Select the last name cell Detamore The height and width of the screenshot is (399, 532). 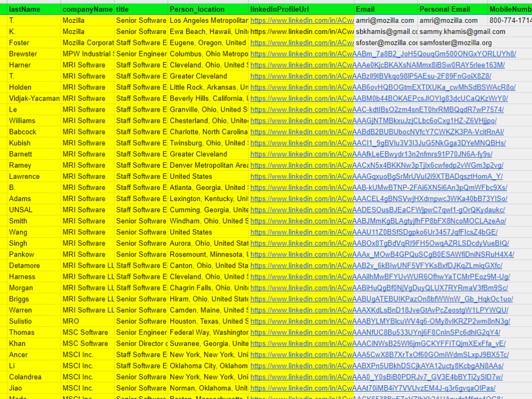(x=34, y=265)
